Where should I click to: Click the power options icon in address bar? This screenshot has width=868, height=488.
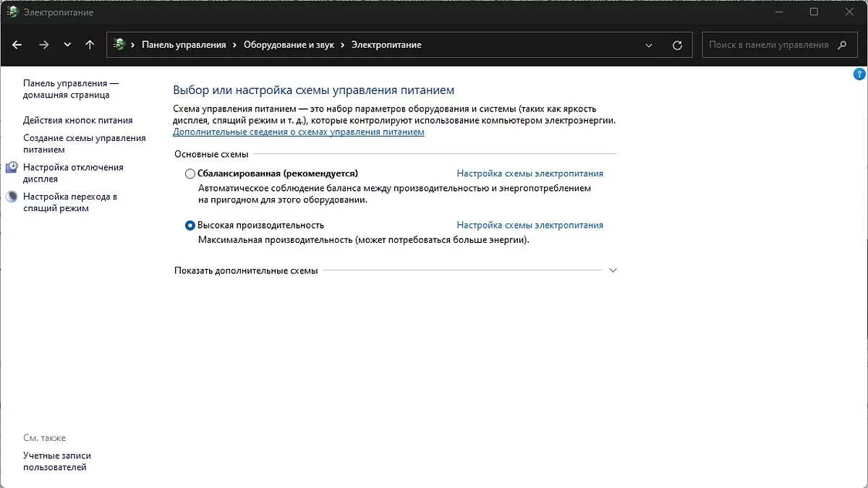(119, 45)
